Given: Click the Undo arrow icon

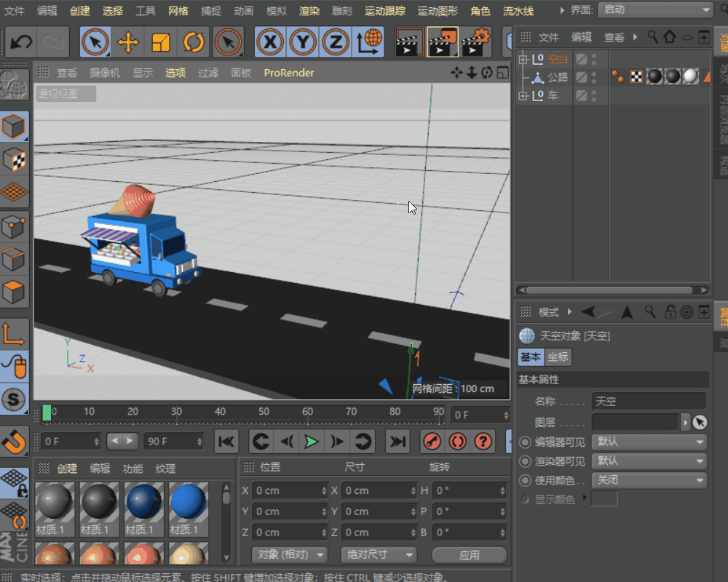Looking at the screenshot, I should pos(21,42).
